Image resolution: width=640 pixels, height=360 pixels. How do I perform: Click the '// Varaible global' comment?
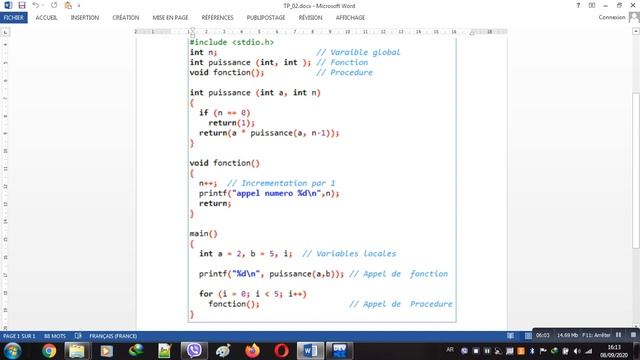pos(358,52)
